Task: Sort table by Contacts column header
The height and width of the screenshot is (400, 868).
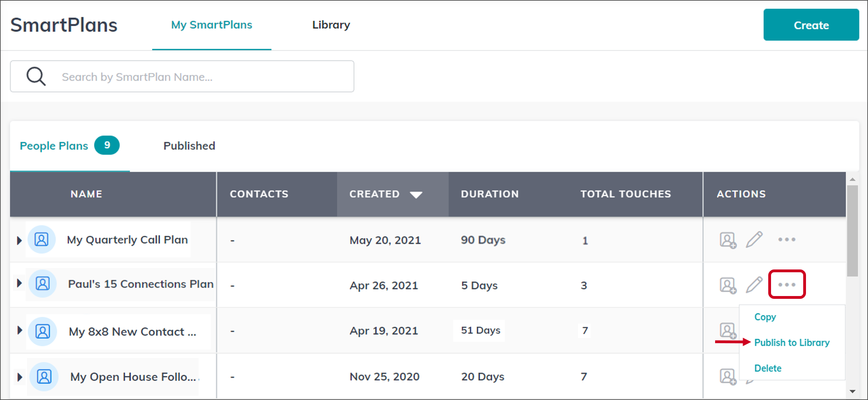Action: 259,194
